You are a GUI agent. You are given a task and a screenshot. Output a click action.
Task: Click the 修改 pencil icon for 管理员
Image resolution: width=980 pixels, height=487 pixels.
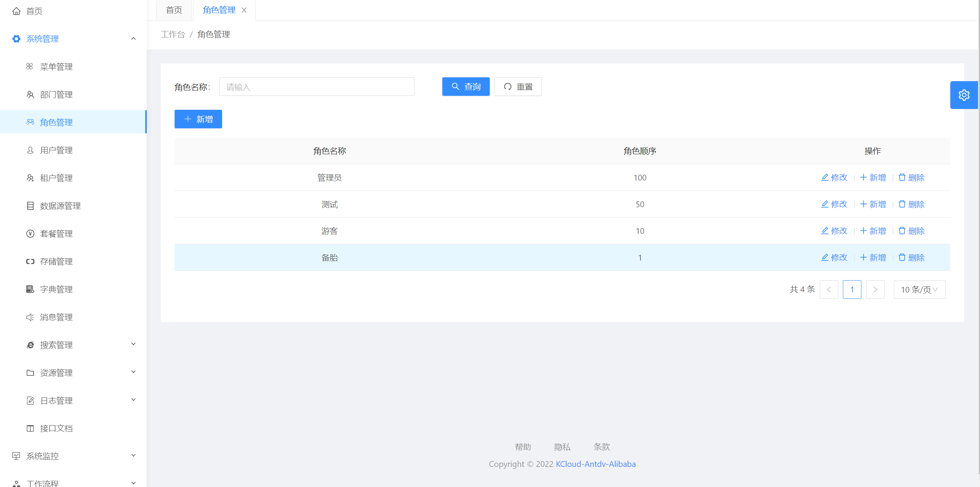click(x=825, y=177)
